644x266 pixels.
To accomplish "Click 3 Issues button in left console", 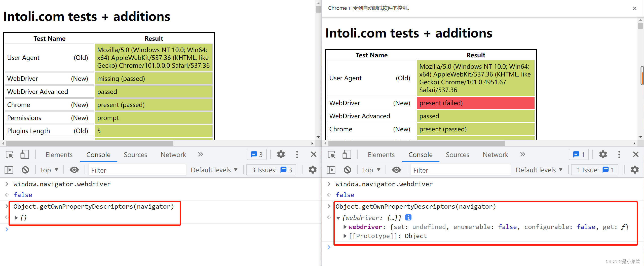I will (x=272, y=170).
